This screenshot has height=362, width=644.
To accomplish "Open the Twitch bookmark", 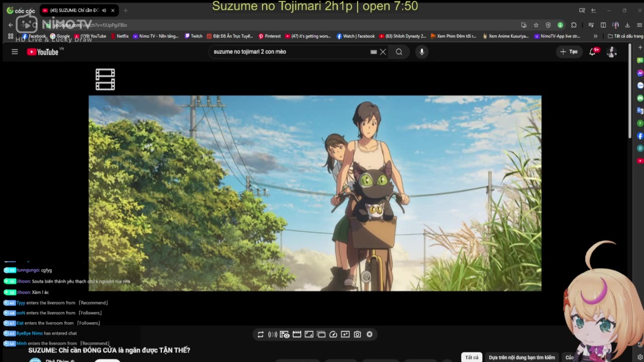I will 194,36.
